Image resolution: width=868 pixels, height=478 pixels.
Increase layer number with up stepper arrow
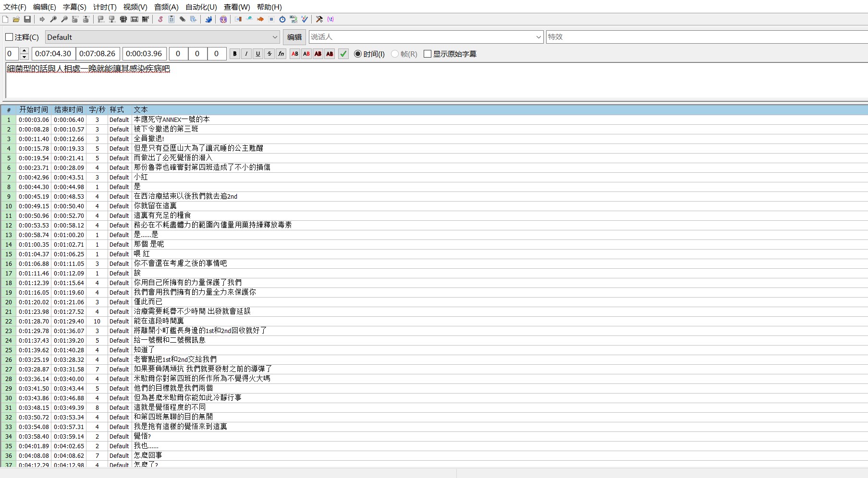pyautogui.click(x=24, y=50)
